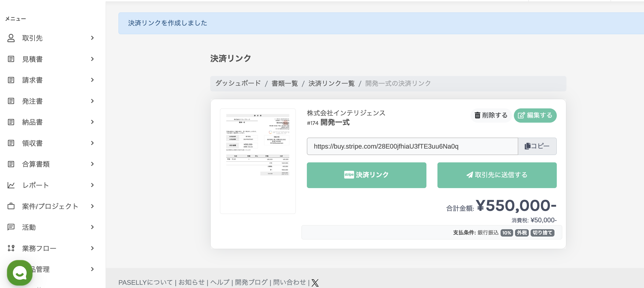Open お知らせ footer link
The image size is (644, 288).
pos(191,282)
